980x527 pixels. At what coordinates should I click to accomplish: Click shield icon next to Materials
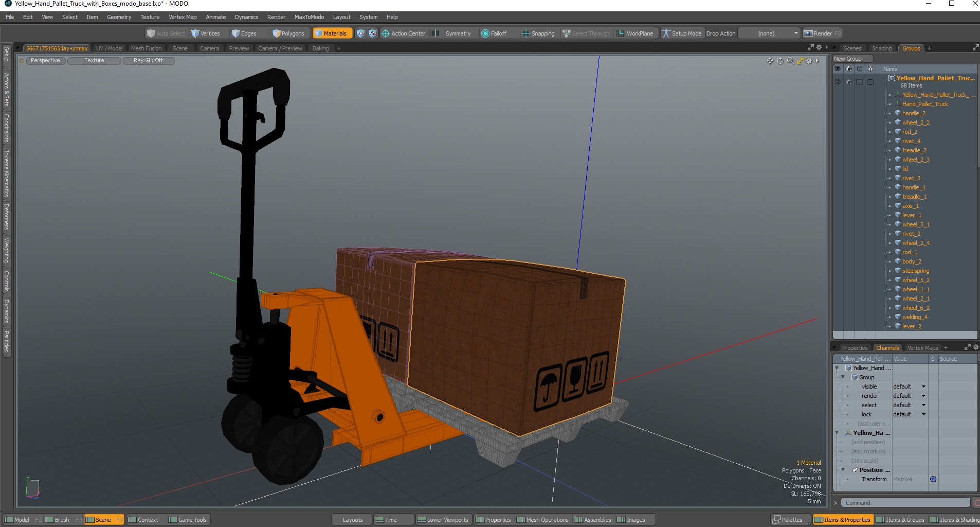360,33
